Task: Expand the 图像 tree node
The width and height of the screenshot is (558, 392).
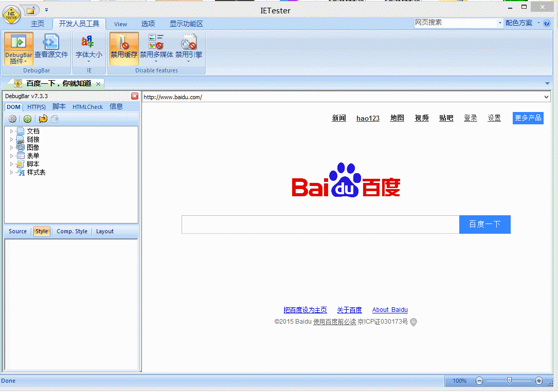Action: [11, 148]
